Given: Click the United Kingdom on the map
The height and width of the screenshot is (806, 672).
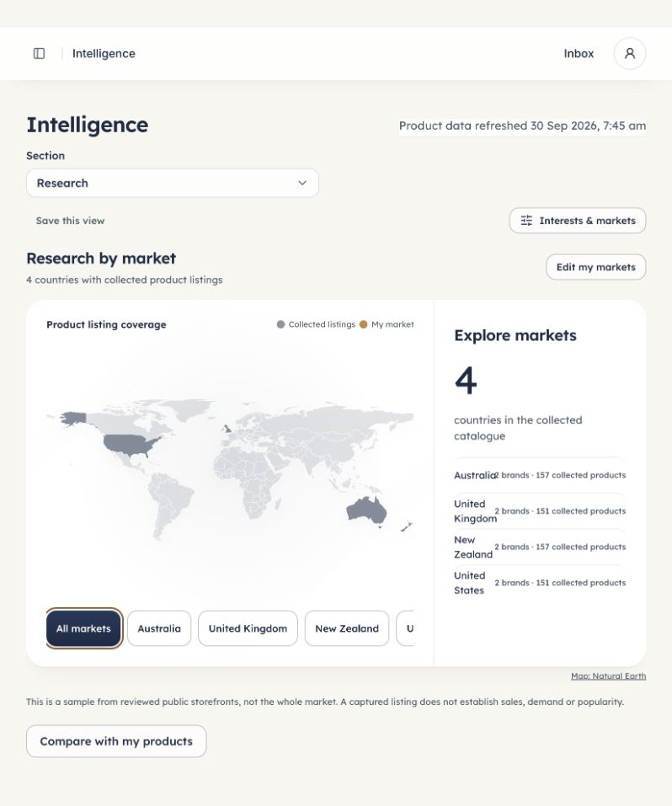Looking at the screenshot, I should (x=227, y=429).
